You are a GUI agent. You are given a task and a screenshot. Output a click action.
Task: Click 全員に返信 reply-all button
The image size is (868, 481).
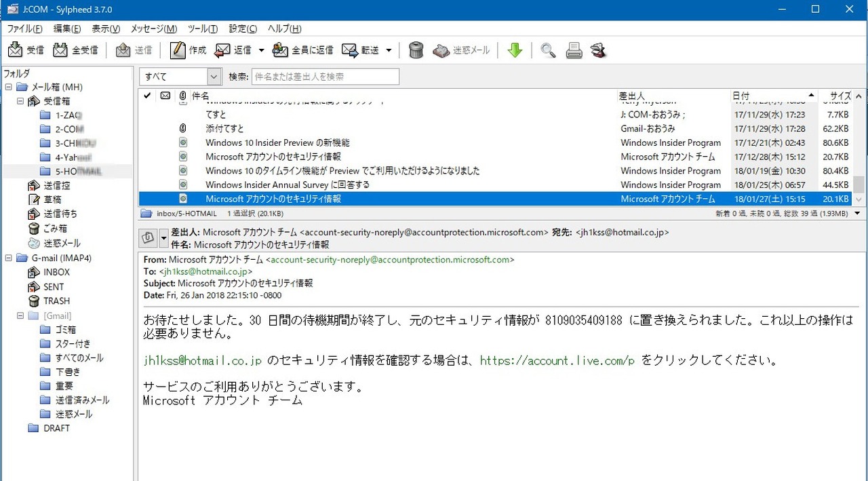click(x=303, y=50)
